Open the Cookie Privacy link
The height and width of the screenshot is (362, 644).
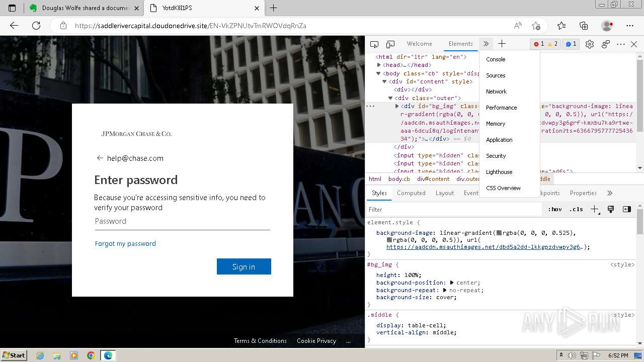(x=316, y=341)
